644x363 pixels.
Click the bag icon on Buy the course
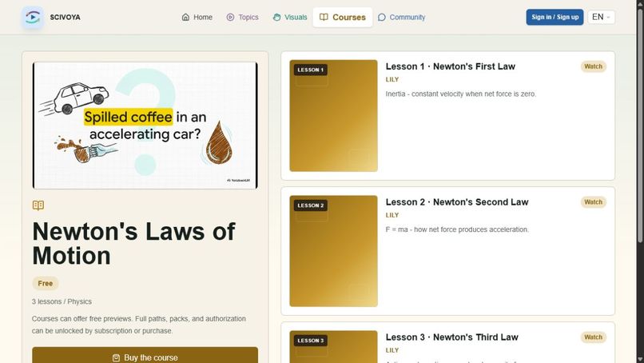(116, 357)
